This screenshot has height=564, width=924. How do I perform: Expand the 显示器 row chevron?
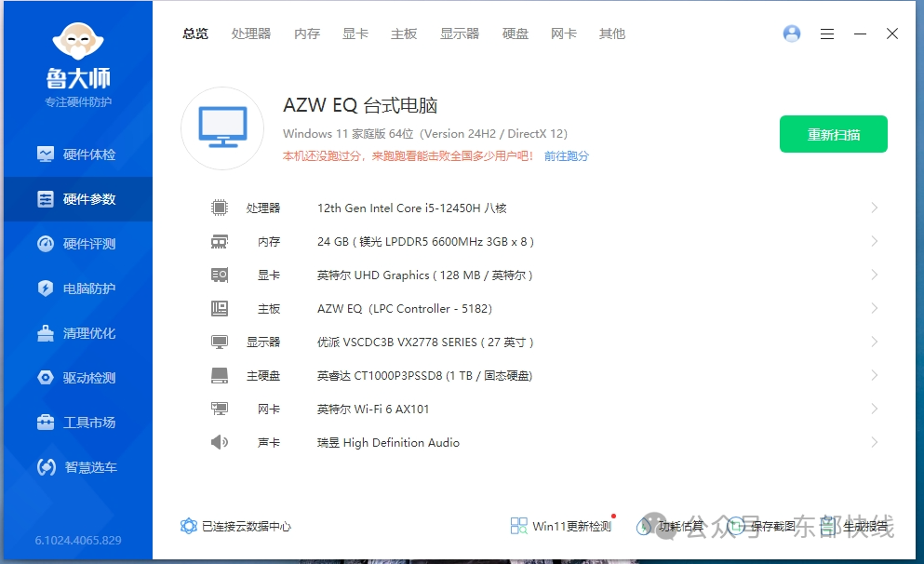point(875,342)
